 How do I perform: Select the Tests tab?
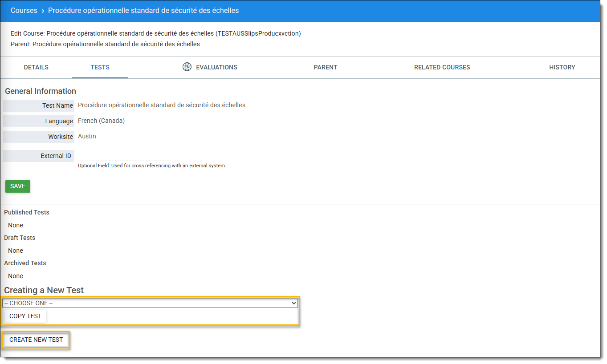click(100, 67)
